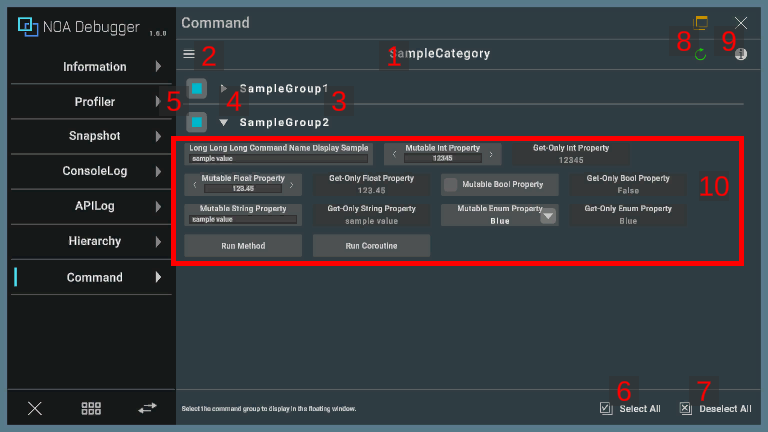Click the NOA Debugger logo icon
The width and height of the screenshot is (768, 432).
pos(28,26)
